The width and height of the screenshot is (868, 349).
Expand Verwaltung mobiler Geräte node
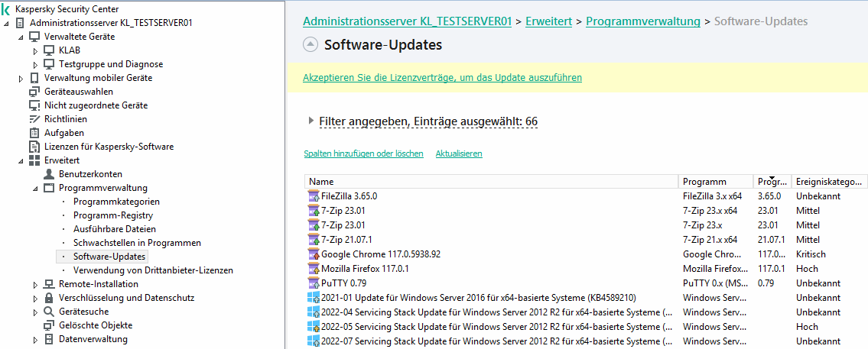click(21, 79)
